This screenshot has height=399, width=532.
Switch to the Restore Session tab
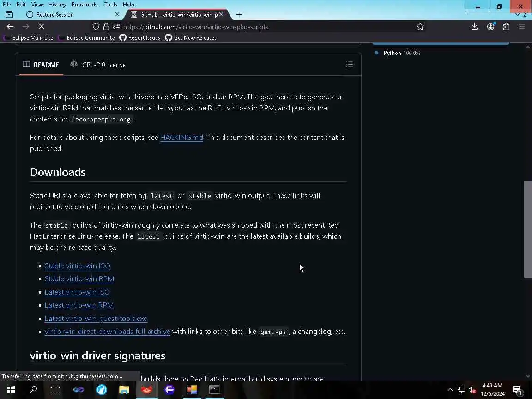[x=73, y=15]
